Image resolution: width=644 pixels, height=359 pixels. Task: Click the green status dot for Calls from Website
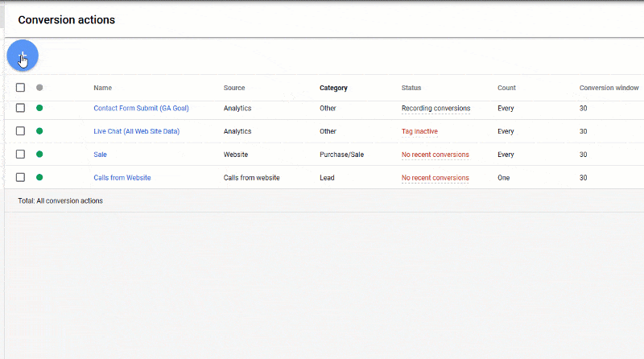[39, 177]
